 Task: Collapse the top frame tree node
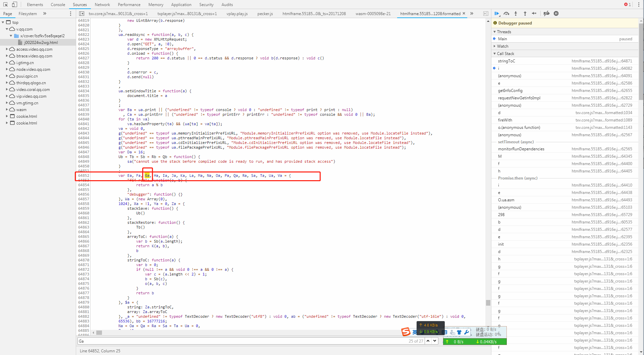pyautogui.click(x=3, y=22)
